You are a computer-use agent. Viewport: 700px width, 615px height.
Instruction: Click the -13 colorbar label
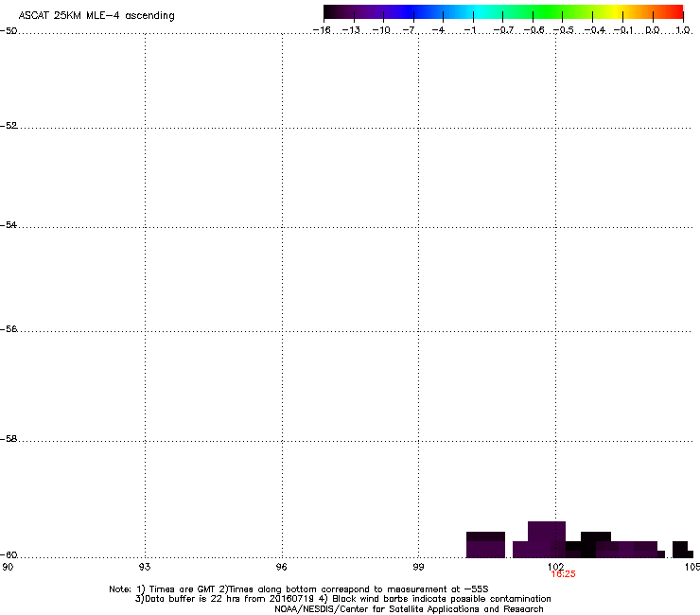[x=351, y=30]
